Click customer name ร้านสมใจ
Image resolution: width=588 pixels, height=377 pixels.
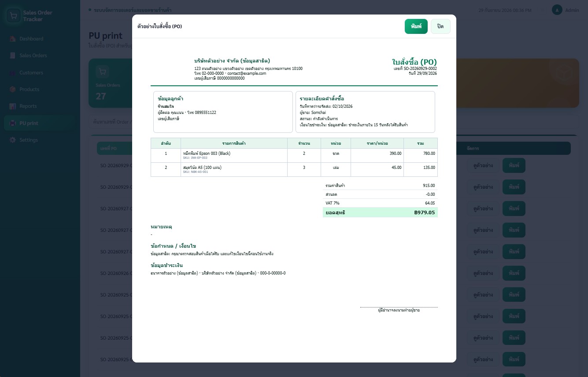[x=166, y=106]
